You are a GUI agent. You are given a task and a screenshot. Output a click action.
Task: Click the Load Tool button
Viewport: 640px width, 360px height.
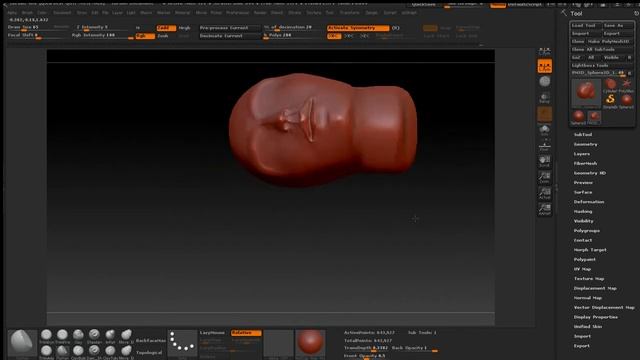click(x=586, y=25)
